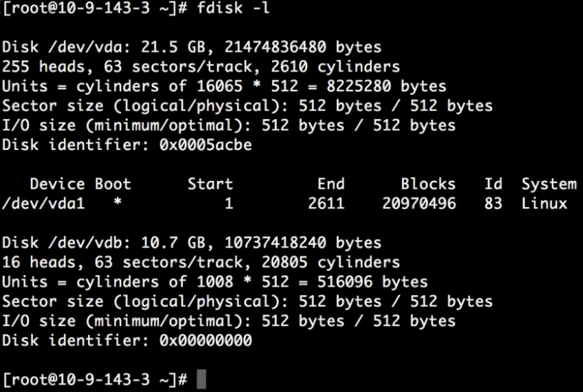583x392 pixels.
Task: Click the boot asterisk for vda1
Action: pyautogui.click(x=118, y=202)
